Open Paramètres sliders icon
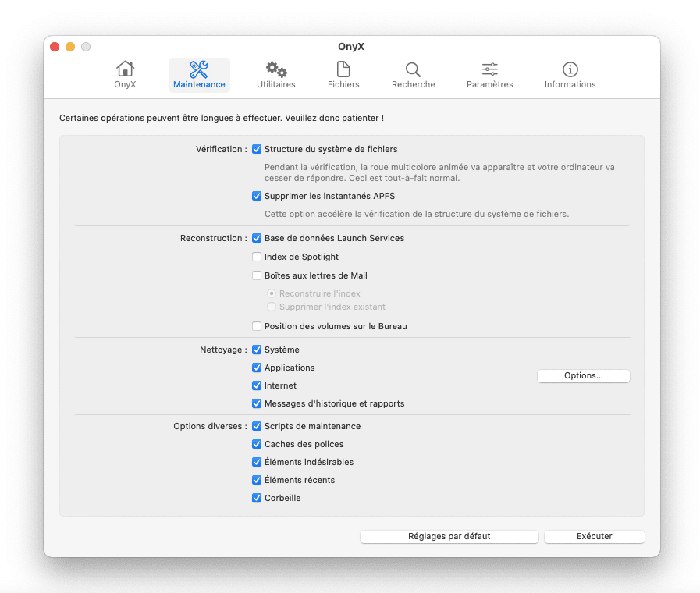This screenshot has height=593, width=700. (x=489, y=69)
